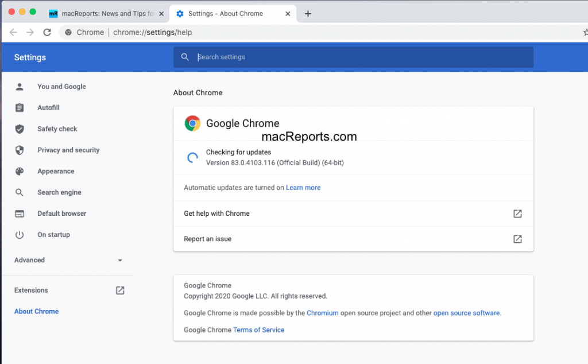Click the Appearance palette icon
Screen dimensions: 588x364
[20, 171]
